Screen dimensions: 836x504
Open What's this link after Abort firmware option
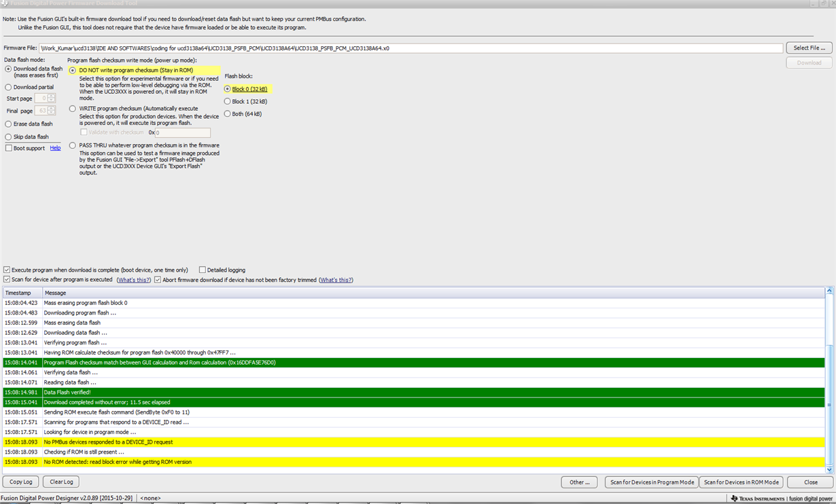click(x=336, y=280)
